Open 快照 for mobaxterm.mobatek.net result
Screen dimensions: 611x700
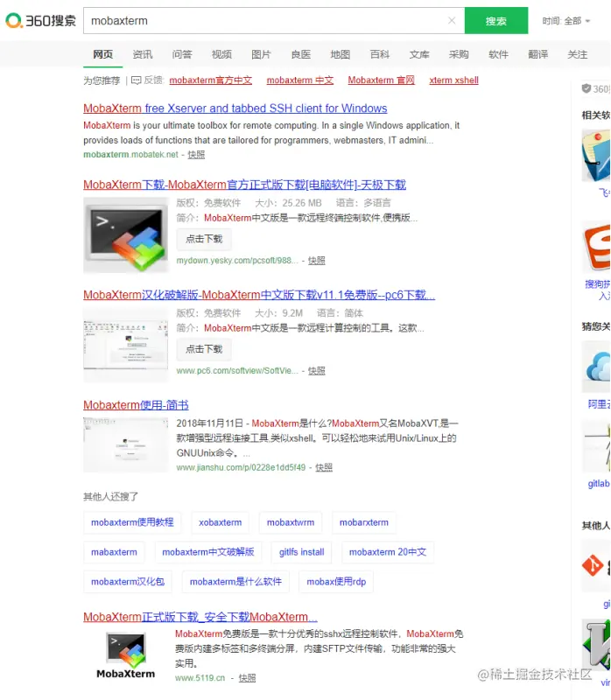tap(196, 155)
